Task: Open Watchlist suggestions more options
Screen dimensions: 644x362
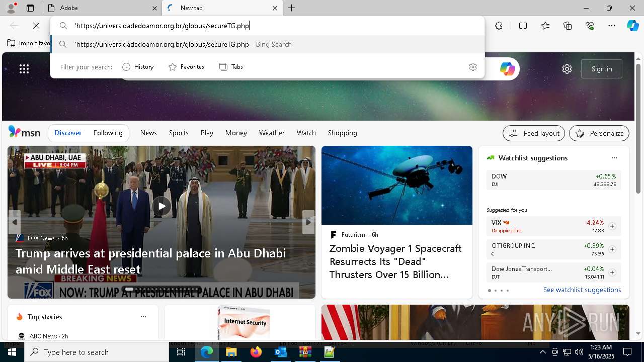Action: 614,158
